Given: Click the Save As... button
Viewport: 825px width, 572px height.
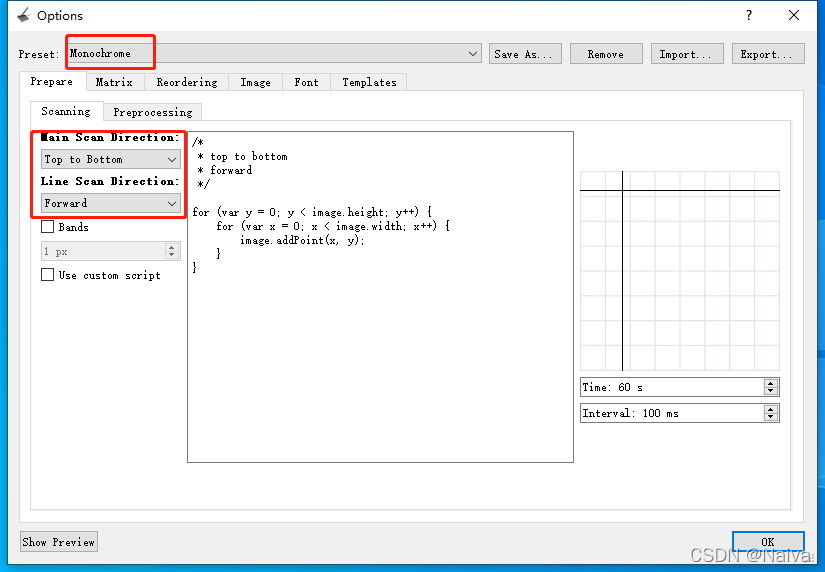Looking at the screenshot, I should pos(525,54).
